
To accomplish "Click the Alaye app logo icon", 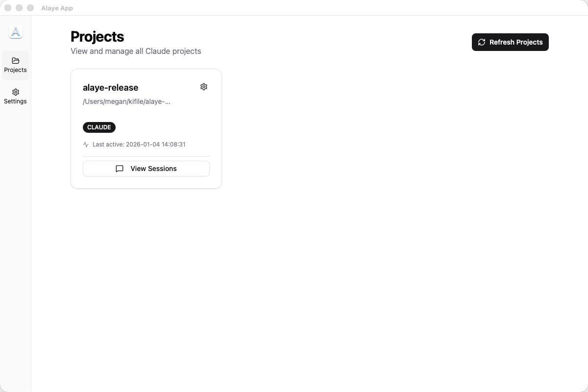I will [15, 31].
